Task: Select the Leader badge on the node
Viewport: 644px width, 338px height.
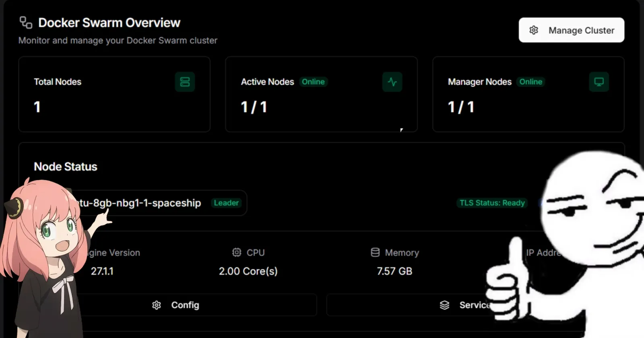Action: (226, 203)
